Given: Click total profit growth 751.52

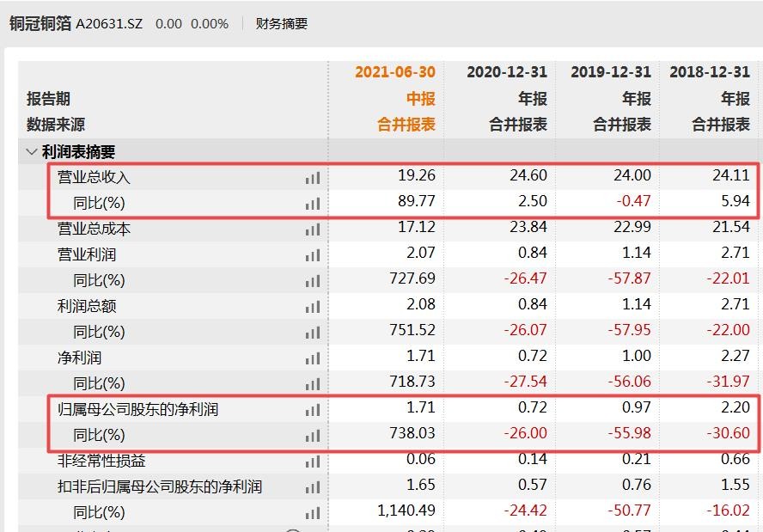Looking at the screenshot, I should coord(412,330).
